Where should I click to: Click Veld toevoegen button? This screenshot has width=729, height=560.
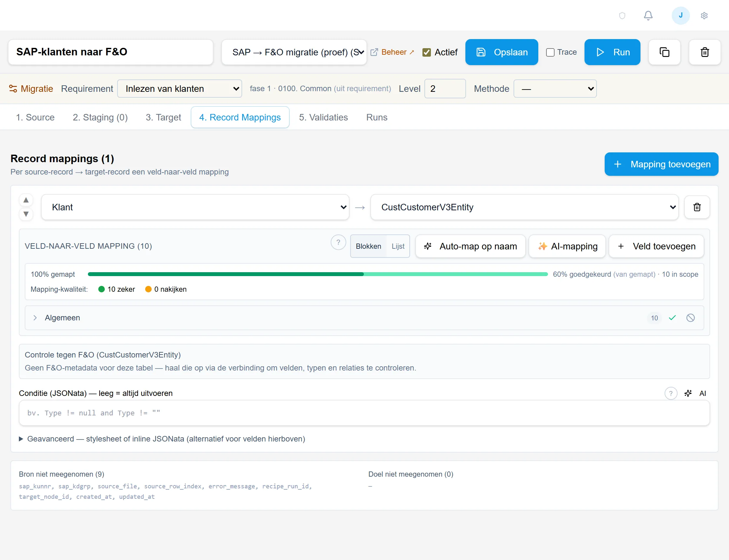[x=656, y=246]
